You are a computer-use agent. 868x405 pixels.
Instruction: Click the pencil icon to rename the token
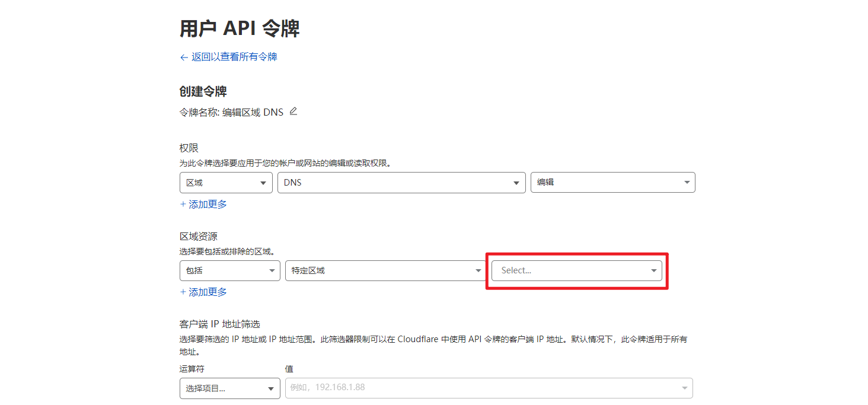(x=293, y=111)
